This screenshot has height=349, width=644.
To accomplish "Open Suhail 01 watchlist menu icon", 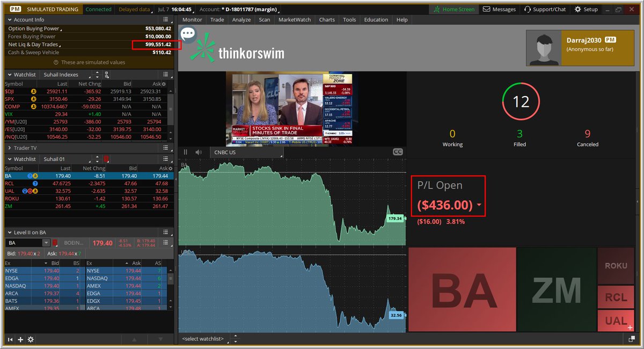I will click(166, 159).
